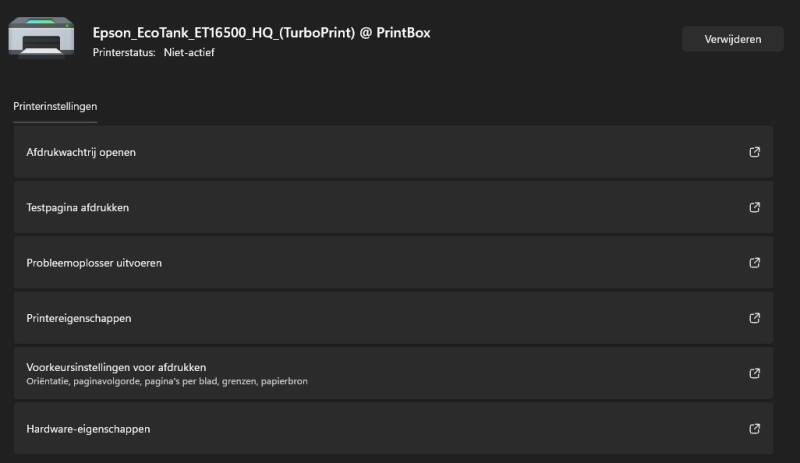This screenshot has width=800, height=463.
Task: Open the Afdrukwachtrij openen row
Action: click(x=81, y=152)
